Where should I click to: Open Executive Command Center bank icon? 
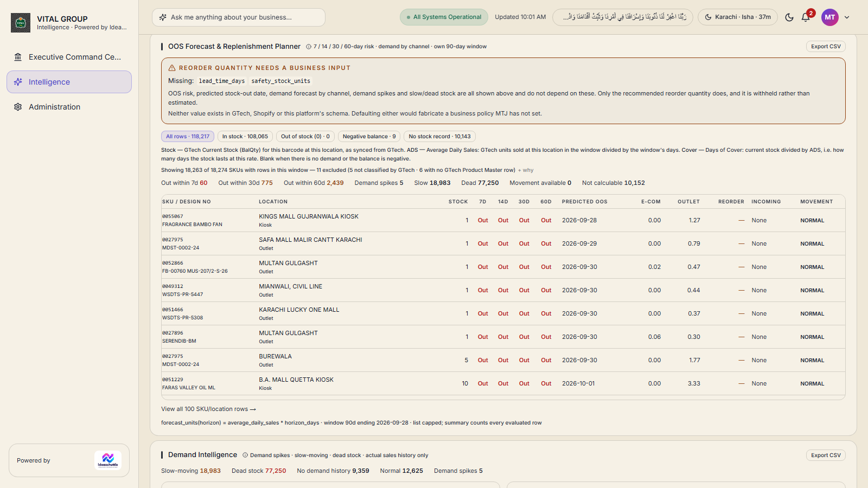click(18, 57)
